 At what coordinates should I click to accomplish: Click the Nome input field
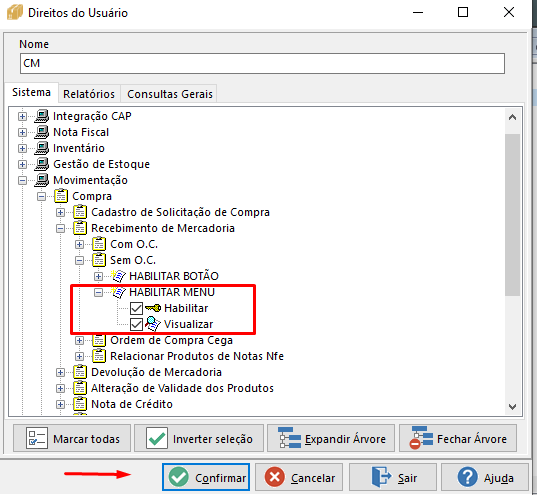[x=262, y=63]
